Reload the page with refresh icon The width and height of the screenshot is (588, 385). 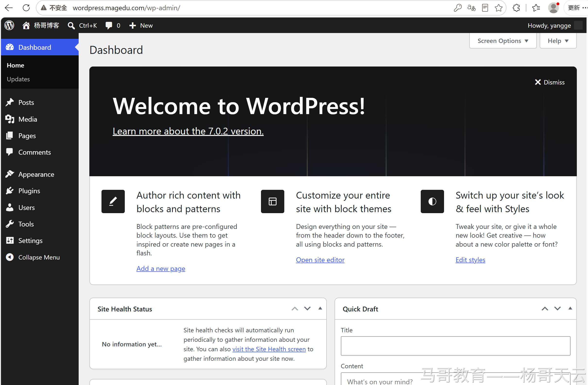click(26, 8)
